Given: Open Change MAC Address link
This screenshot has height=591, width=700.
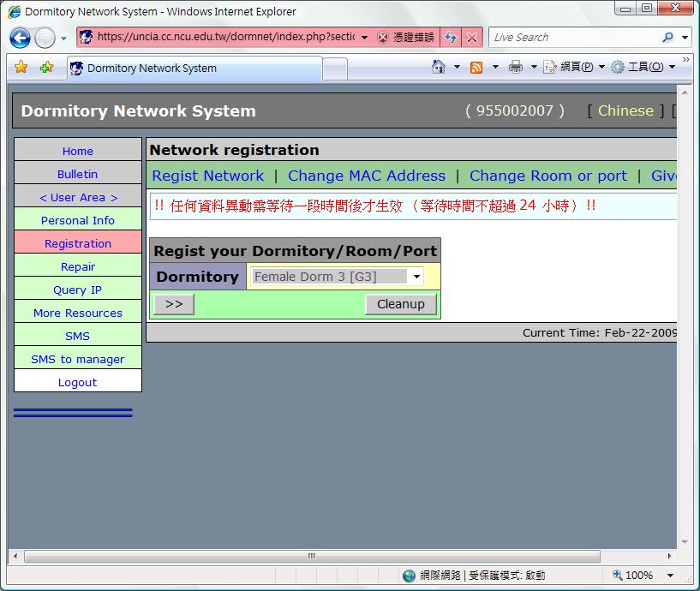Looking at the screenshot, I should pyautogui.click(x=366, y=176).
